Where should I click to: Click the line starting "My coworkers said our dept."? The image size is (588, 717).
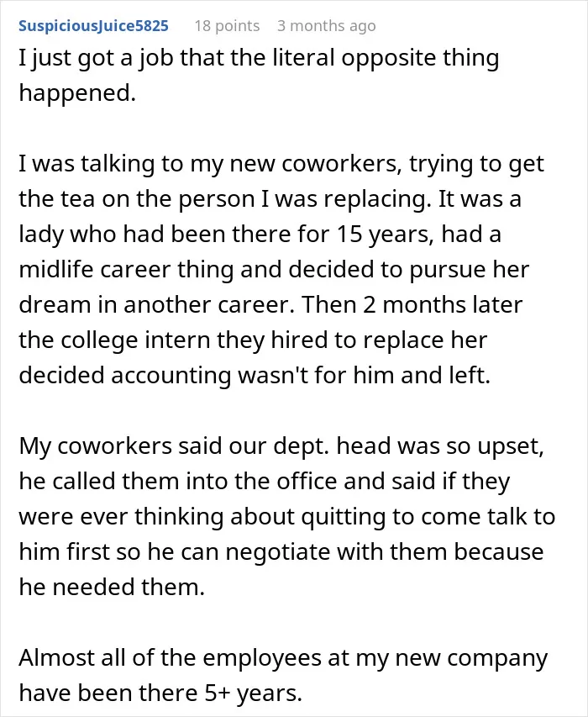coord(281,446)
